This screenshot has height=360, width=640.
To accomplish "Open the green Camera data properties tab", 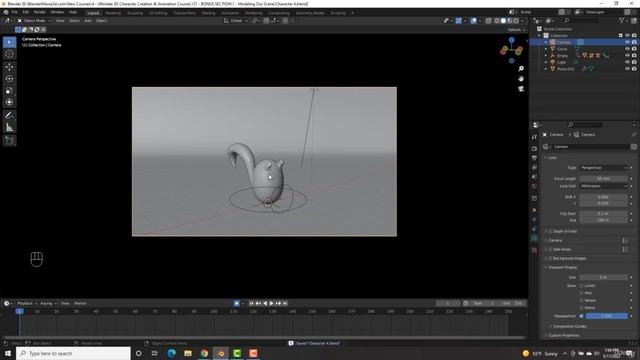I will [534, 238].
